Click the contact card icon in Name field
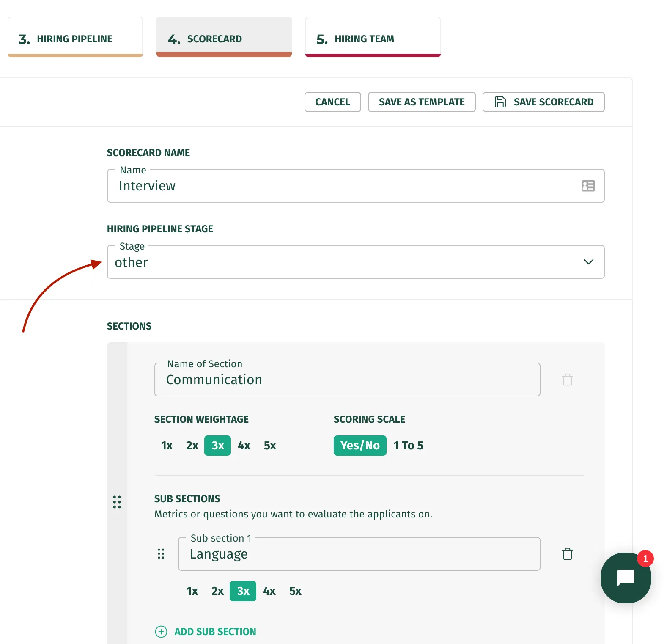Viewport: 664px width, 644px height. (588, 186)
